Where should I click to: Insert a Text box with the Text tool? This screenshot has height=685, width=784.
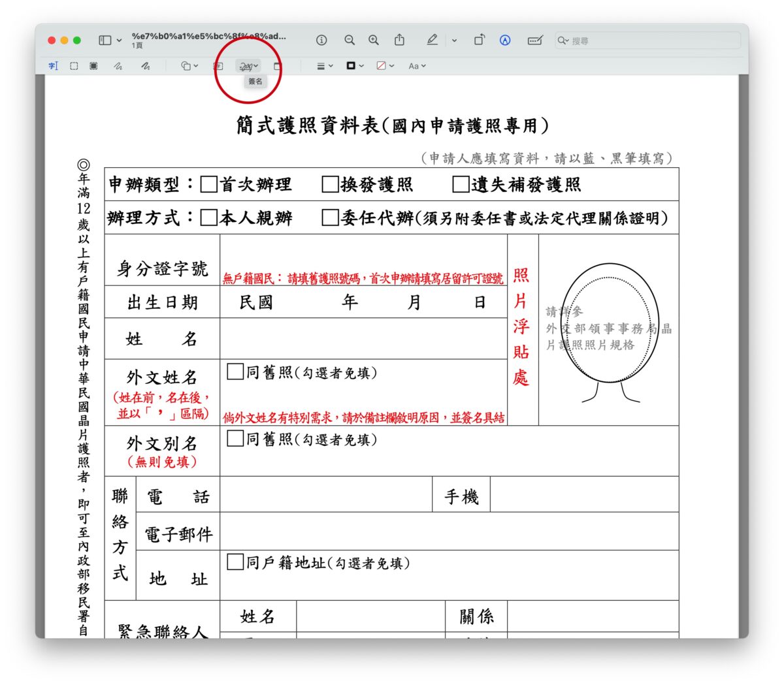pyautogui.click(x=218, y=66)
